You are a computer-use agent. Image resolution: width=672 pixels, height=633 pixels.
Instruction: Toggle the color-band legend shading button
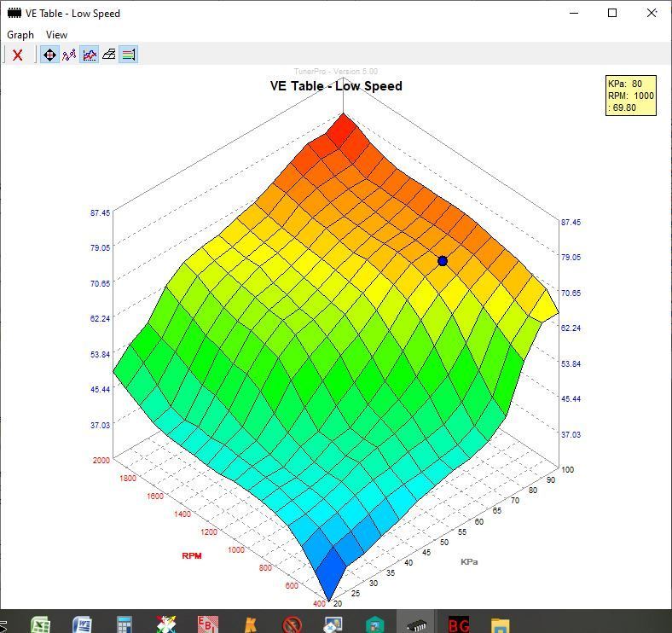[x=129, y=55]
